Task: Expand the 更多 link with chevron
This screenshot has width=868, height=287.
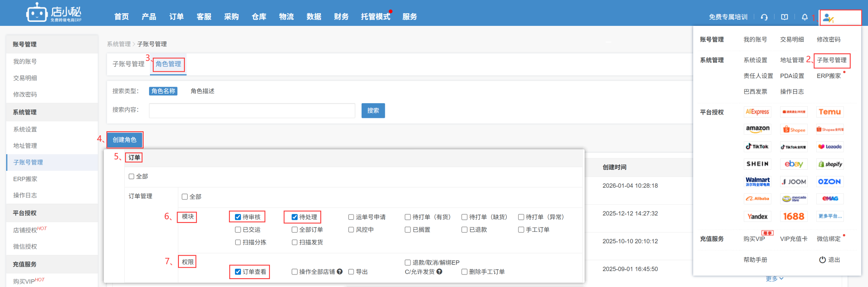Action: 774,278
